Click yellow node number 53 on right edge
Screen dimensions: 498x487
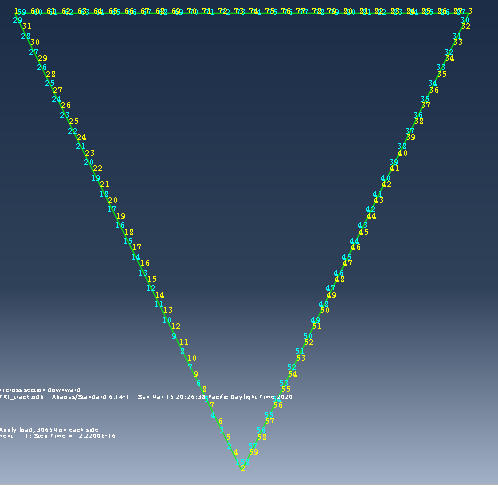coord(301,358)
